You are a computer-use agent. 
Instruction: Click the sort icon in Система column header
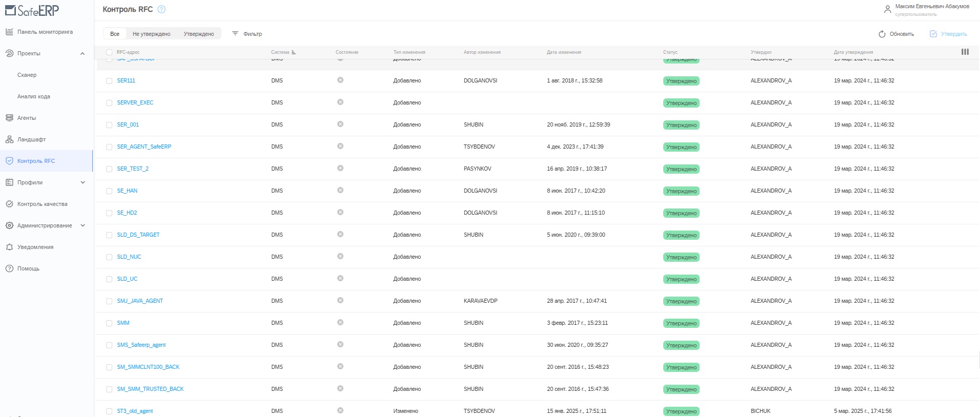294,52
